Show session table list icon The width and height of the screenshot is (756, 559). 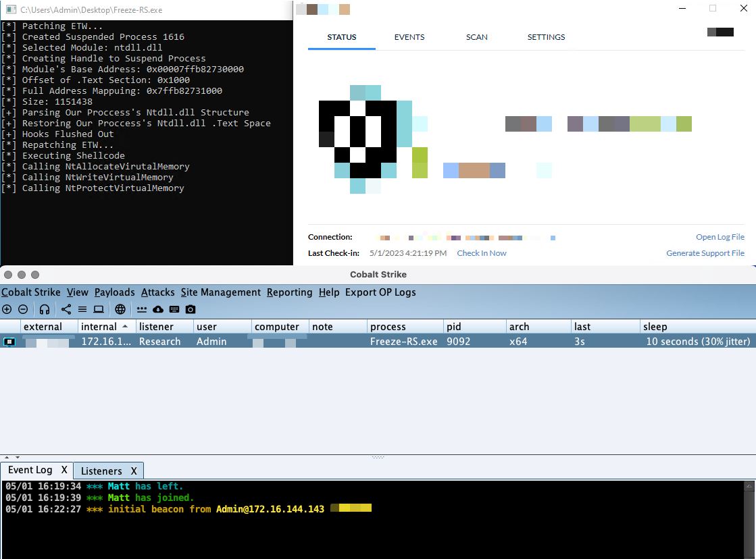click(x=82, y=309)
